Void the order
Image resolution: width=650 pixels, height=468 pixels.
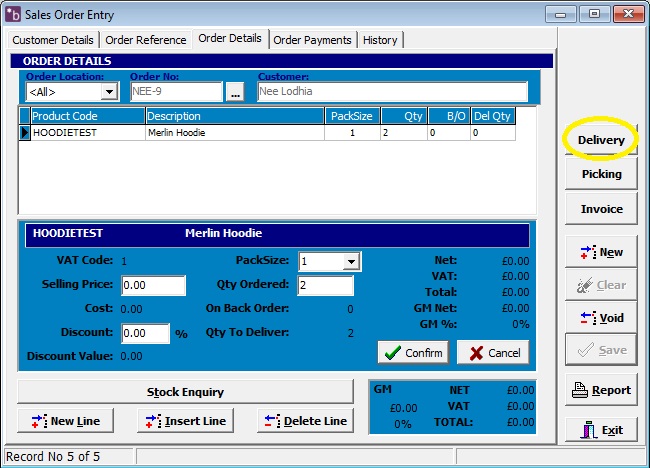coord(601,318)
